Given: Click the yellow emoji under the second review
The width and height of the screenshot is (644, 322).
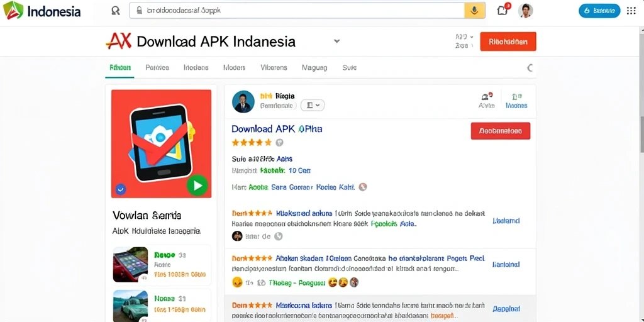Looking at the screenshot, I should click(237, 282).
